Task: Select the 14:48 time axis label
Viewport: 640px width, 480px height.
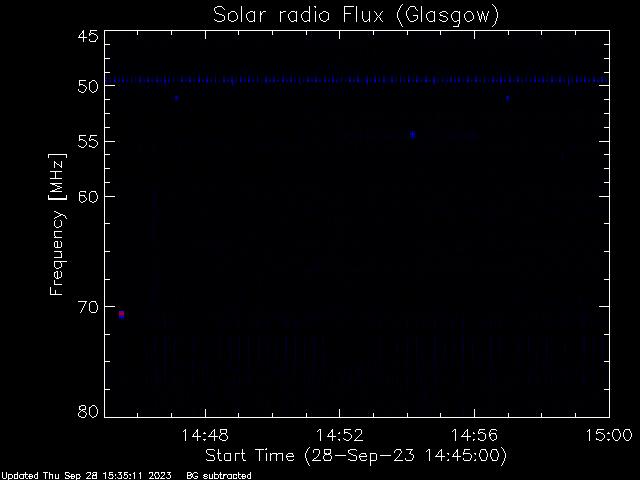Action: pos(205,435)
